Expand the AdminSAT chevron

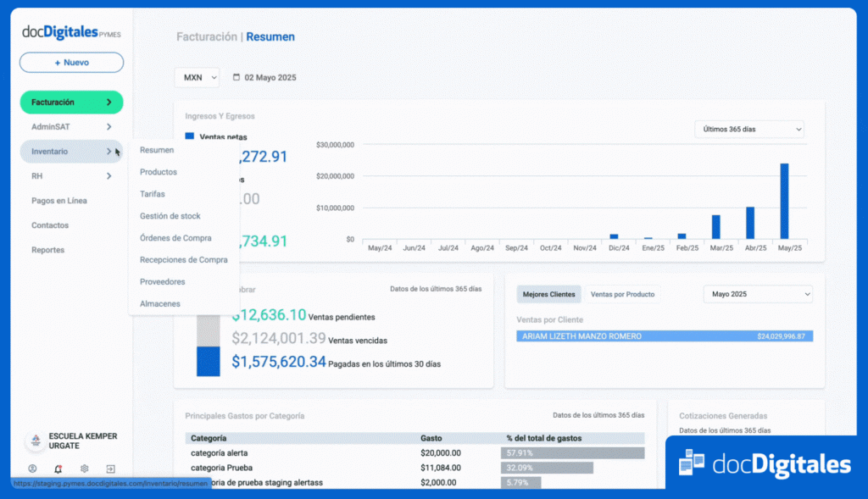point(109,127)
